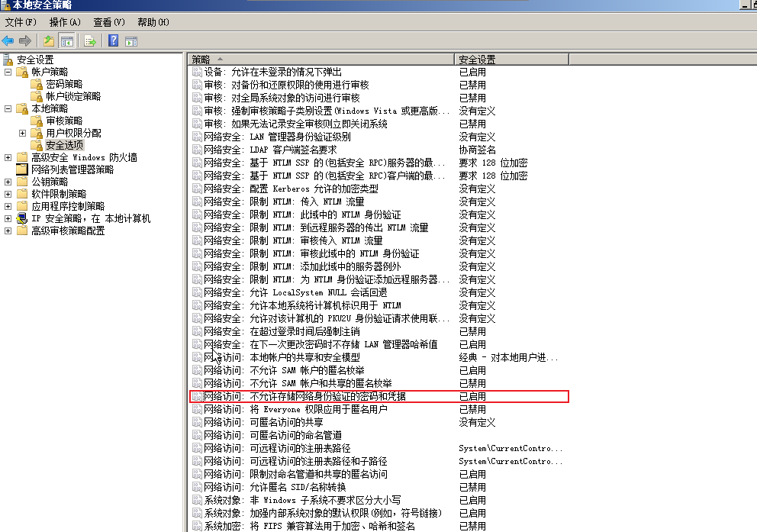Screen dimensions: 757x532
Task: Open the 操作(A) menu
Action: point(65,22)
